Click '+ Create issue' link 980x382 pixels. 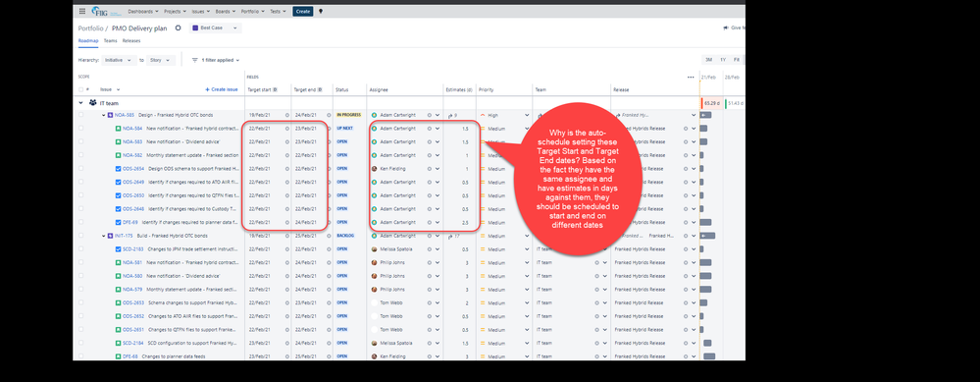point(222,89)
